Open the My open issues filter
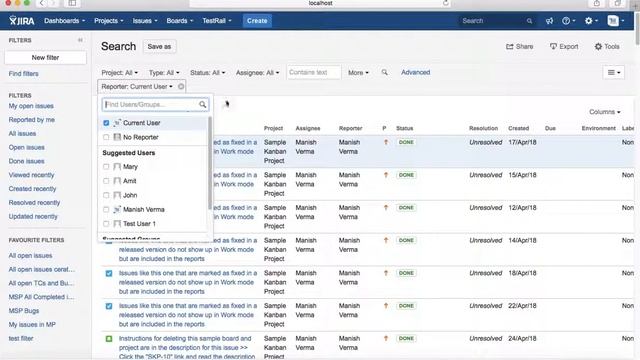 pyautogui.click(x=31, y=106)
